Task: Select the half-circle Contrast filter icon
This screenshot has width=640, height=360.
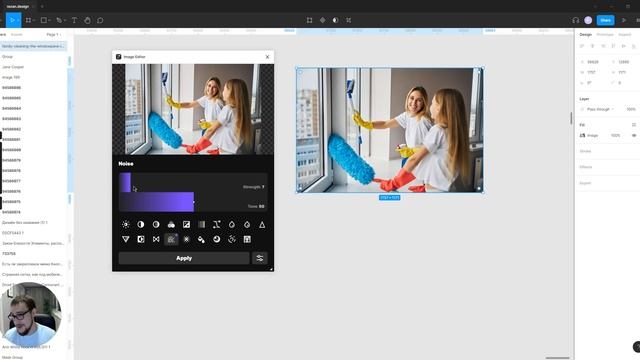Action: tap(141, 224)
